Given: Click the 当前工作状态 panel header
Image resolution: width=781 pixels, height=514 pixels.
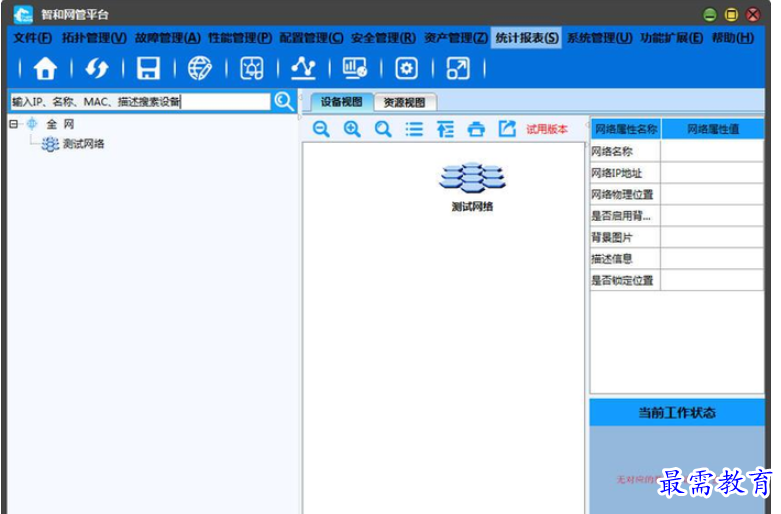Looking at the screenshot, I should pyautogui.click(x=677, y=412).
